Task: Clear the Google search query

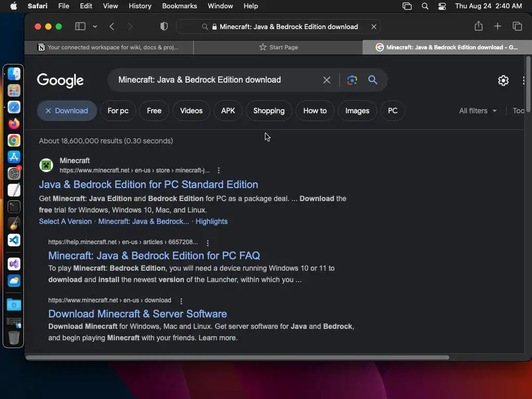Action: [x=326, y=80]
